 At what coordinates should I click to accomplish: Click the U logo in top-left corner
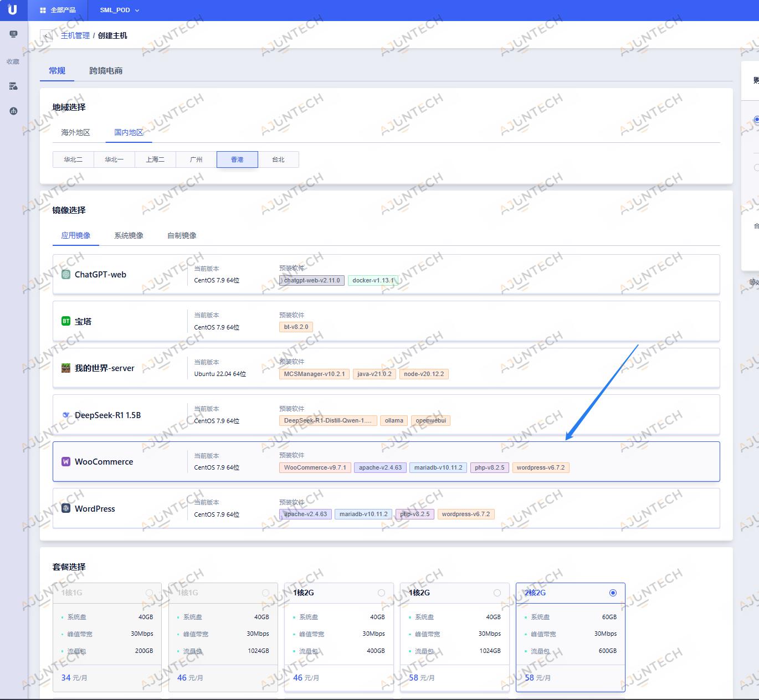[12, 10]
